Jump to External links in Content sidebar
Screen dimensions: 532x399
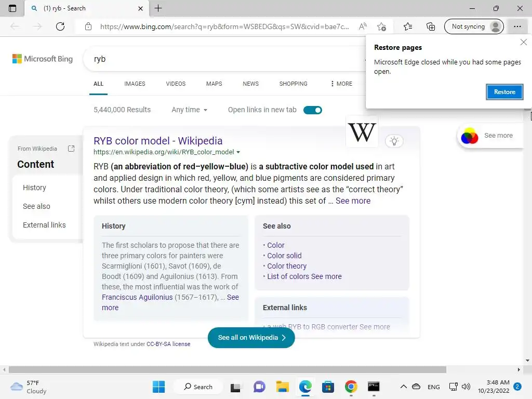tap(44, 225)
